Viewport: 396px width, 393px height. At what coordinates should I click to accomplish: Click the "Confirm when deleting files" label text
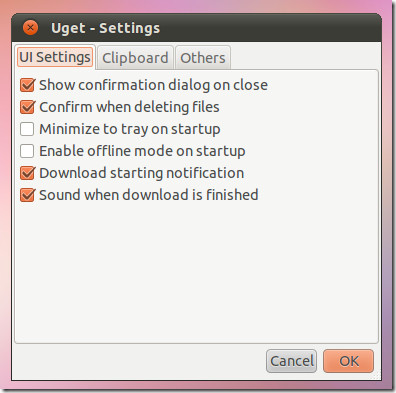(x=129, y=107)
